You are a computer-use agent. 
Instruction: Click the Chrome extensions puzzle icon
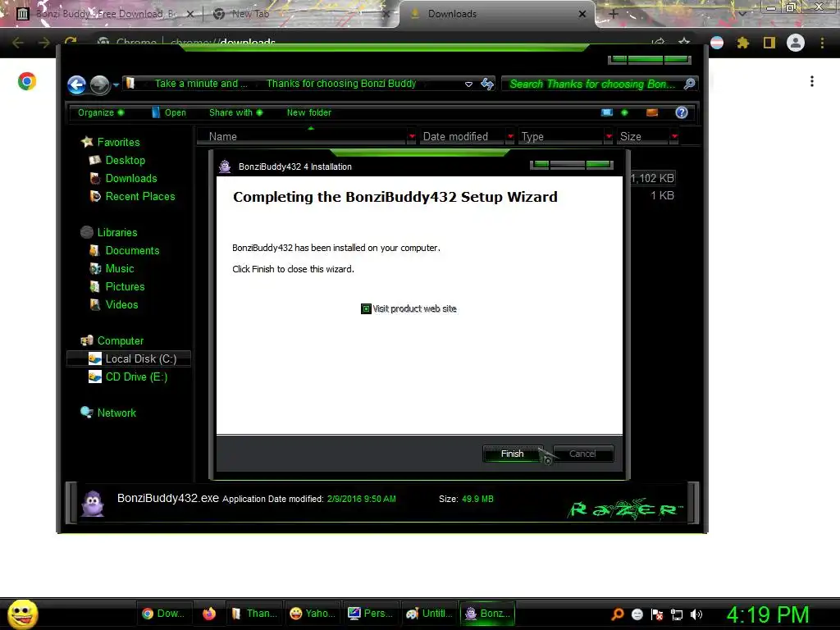pos(742,43)
